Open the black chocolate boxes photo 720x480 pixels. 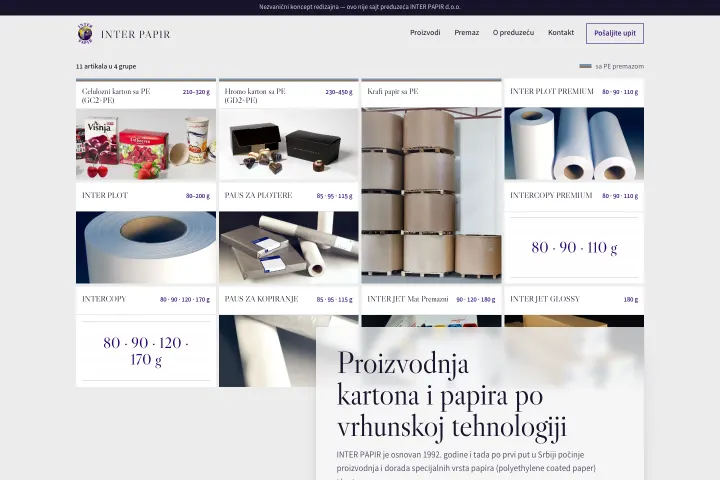289,144
